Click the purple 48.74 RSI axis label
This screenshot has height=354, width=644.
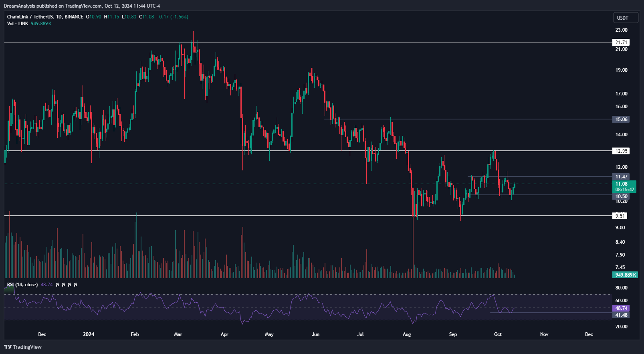[621, 308]
